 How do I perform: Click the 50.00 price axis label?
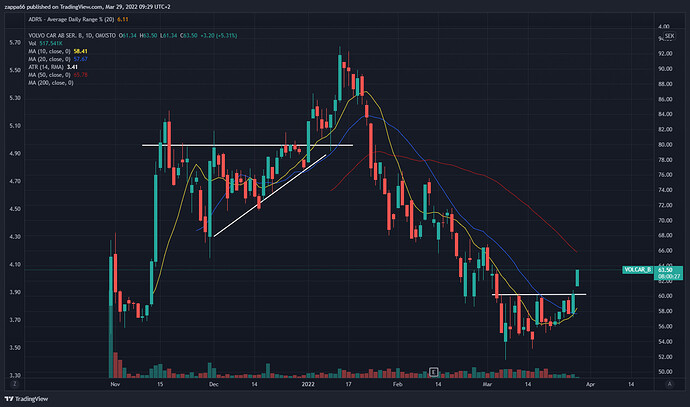pos(665,372)
